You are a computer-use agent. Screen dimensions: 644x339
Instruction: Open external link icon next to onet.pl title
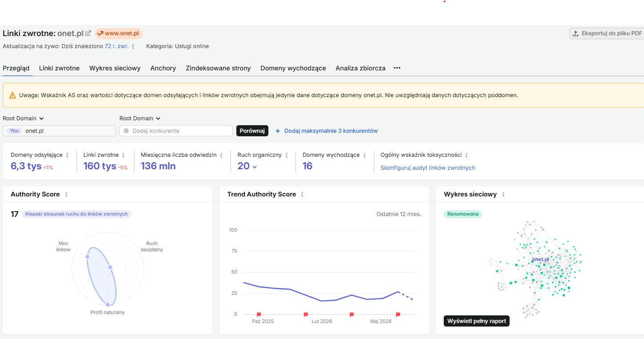pyautogui.click(x=88, y=33)
